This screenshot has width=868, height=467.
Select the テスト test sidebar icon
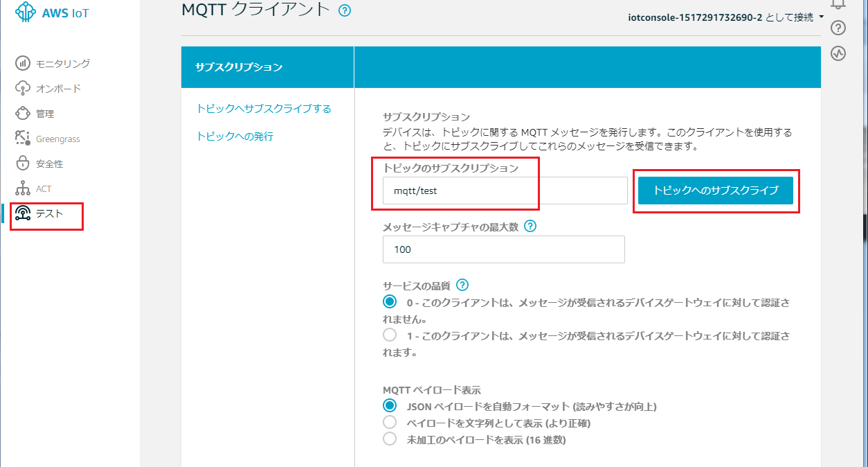23,213
